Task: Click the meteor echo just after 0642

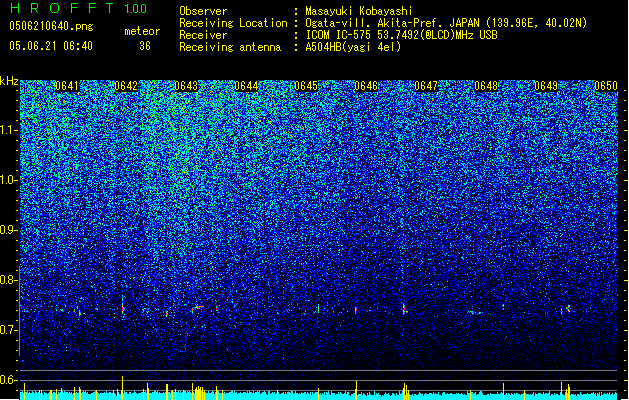Action: pyautogui.click(x=123, y=307)
